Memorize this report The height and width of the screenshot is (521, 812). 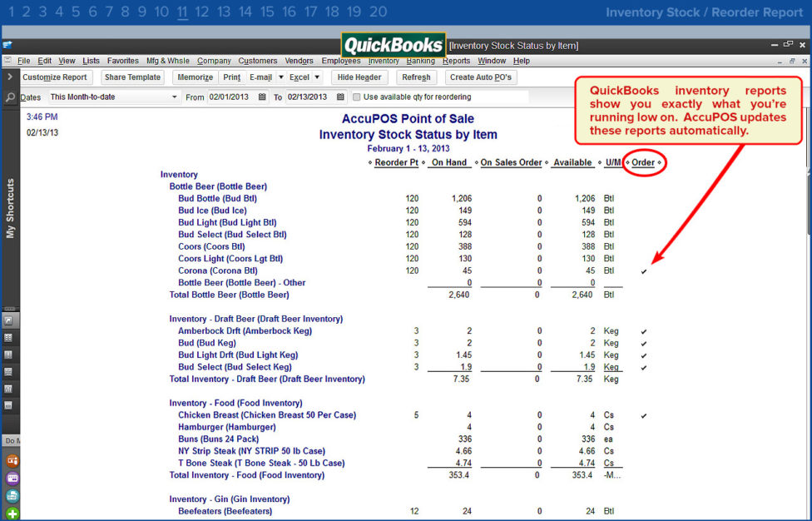pyautogui.click(x=196, y=77)
